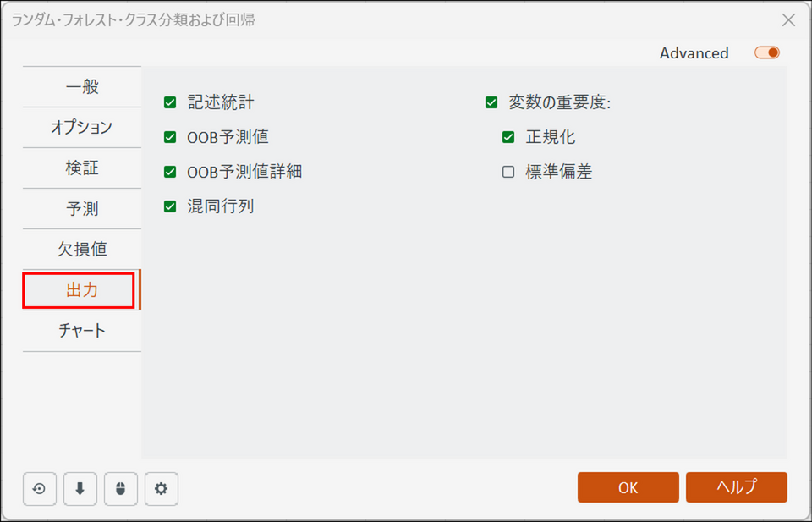
Task: Enable the 標準偏差 checkbox
Action: pyautogui.click(x=508, y=172)
